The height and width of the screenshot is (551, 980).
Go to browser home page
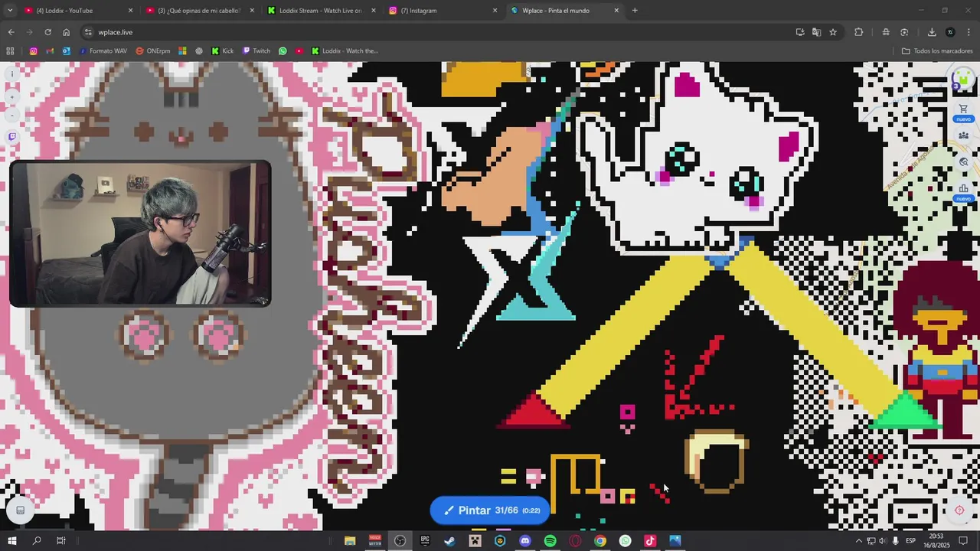[x=67, y=32]
